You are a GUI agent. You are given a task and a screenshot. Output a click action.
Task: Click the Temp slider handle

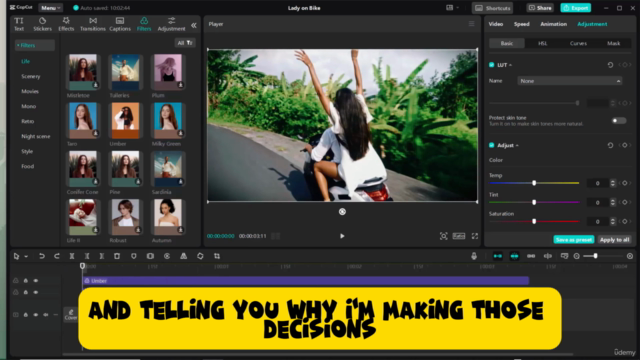click(x=534, y=183)
